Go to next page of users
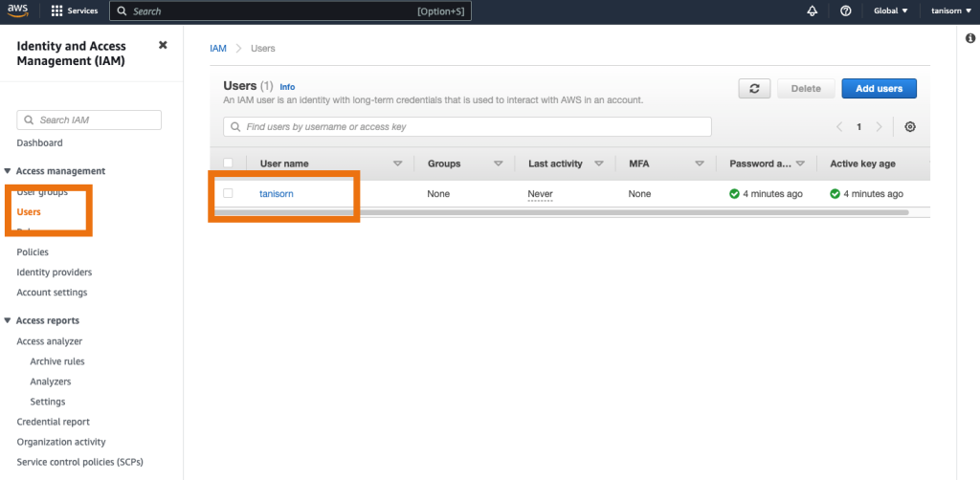980x480 pixels. [x=879, y=127]
